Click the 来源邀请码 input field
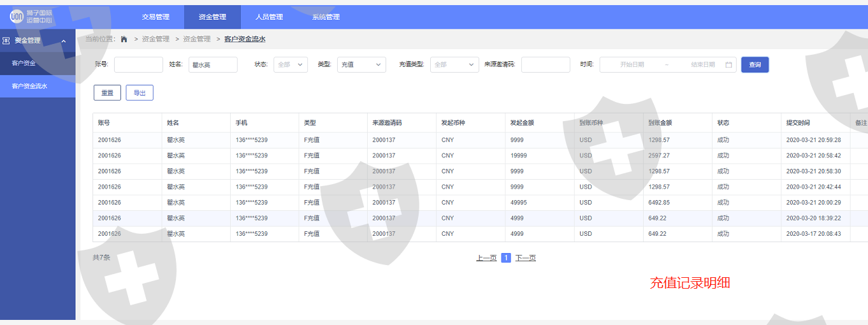The height and width of the screenshot is (325, 868). [x=546, y=64]
